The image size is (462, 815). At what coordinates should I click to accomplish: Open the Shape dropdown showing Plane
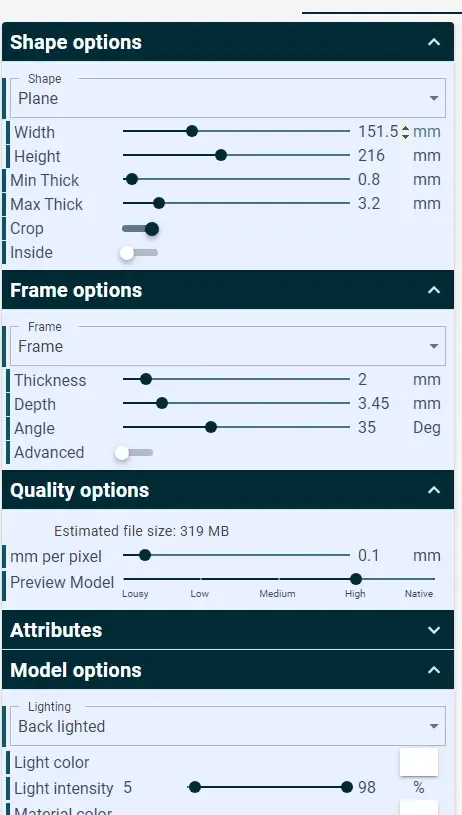(x=228, y=98)
